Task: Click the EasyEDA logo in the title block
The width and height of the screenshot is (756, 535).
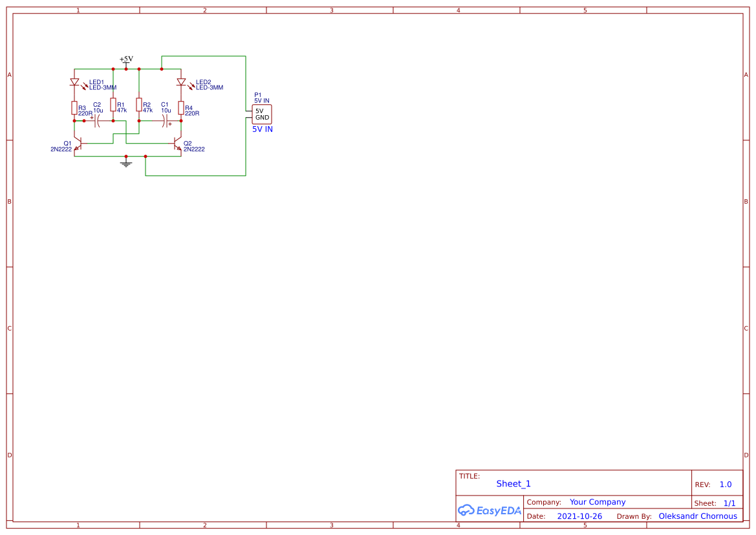Action: [x=490, y=510]
